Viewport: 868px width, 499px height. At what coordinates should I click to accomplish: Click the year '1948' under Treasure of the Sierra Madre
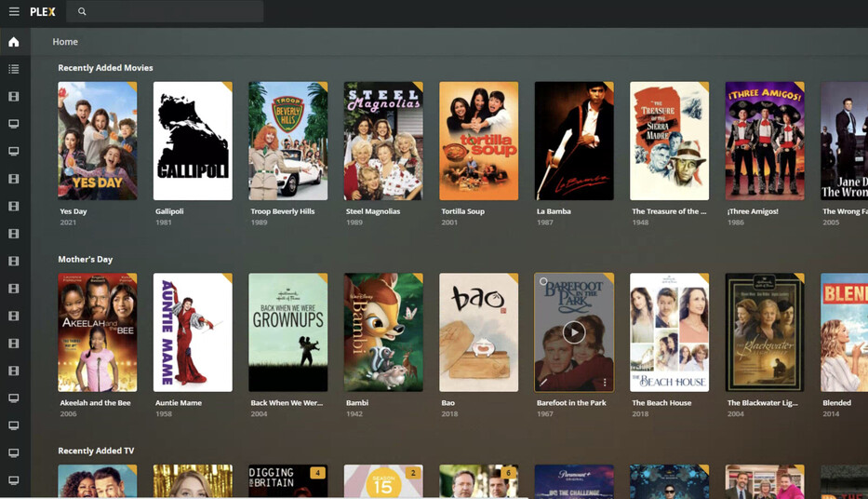[x=640, y=223]
